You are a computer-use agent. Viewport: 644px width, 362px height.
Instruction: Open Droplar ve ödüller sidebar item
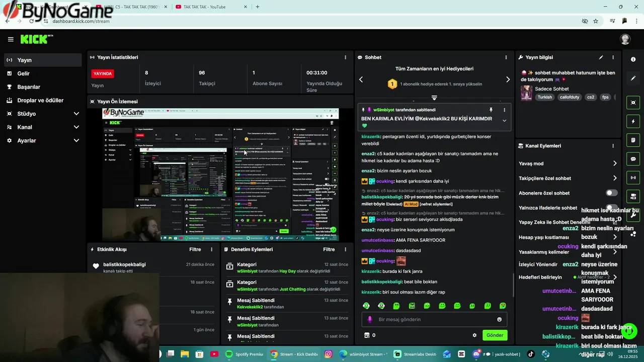42,100
